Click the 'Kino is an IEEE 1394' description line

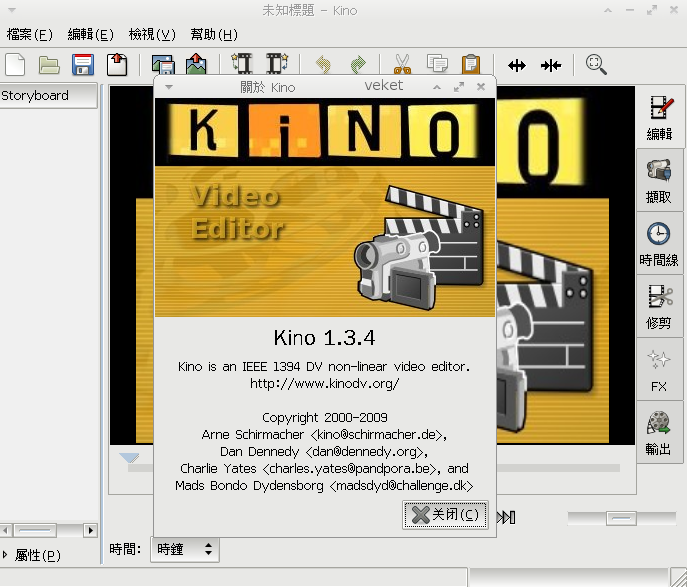(x=325, y=367)
